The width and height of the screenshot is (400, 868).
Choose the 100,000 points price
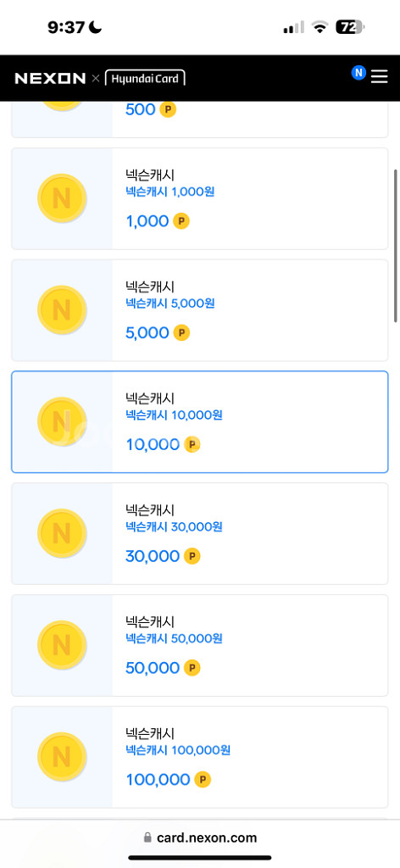pyautogui.click(x=158, y=780)
